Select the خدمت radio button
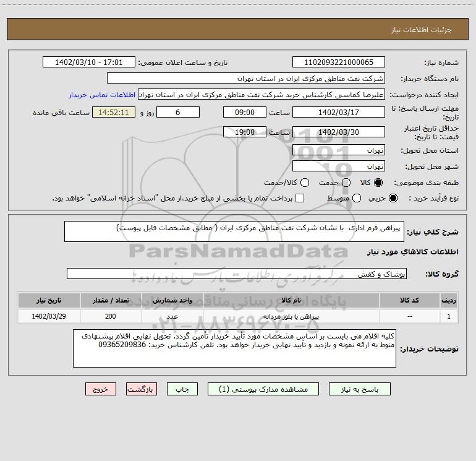Viewport: 476px width, 461px height. coord(346,183)
